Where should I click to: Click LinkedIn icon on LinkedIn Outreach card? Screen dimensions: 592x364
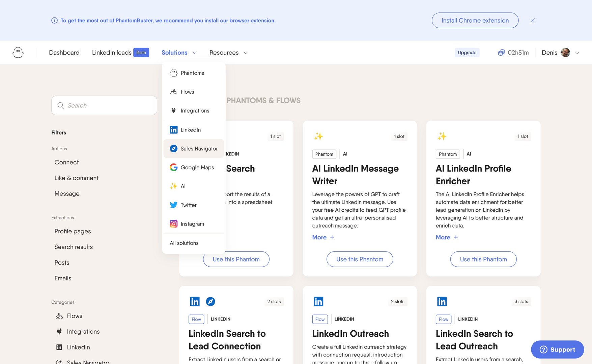[x=318, y=301]
